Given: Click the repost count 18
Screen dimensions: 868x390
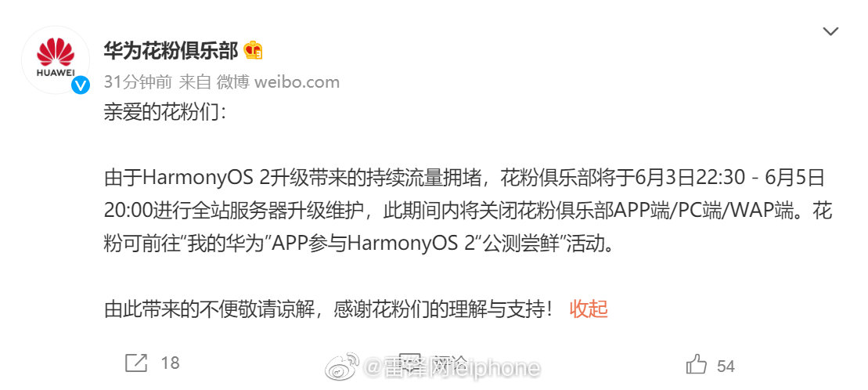Looking at the screenshot, I should pos(170,363).
